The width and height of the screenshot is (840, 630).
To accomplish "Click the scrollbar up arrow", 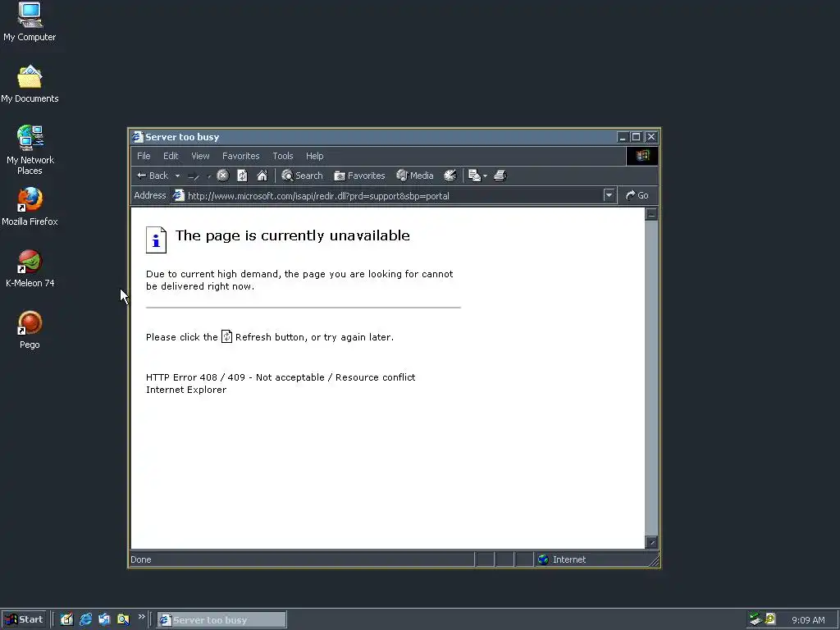I will 651,214.
